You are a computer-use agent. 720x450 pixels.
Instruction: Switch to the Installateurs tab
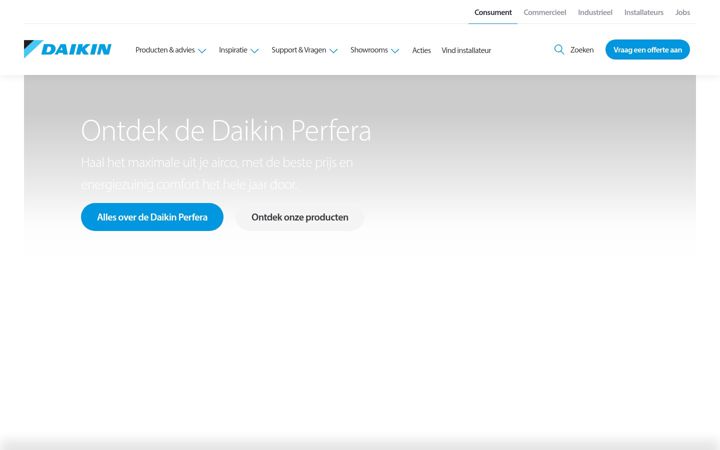click(x=643, y=12)
